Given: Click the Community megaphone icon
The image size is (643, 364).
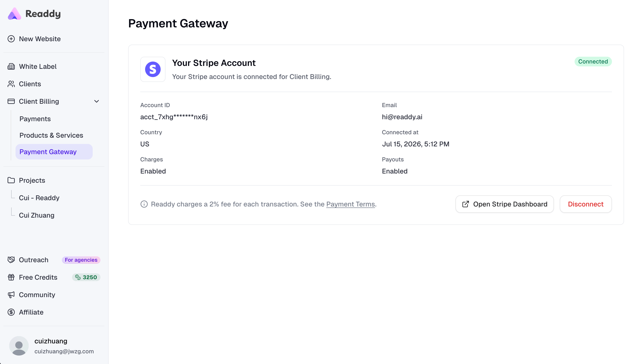Looking at the screenshot, I should [11, 295].
